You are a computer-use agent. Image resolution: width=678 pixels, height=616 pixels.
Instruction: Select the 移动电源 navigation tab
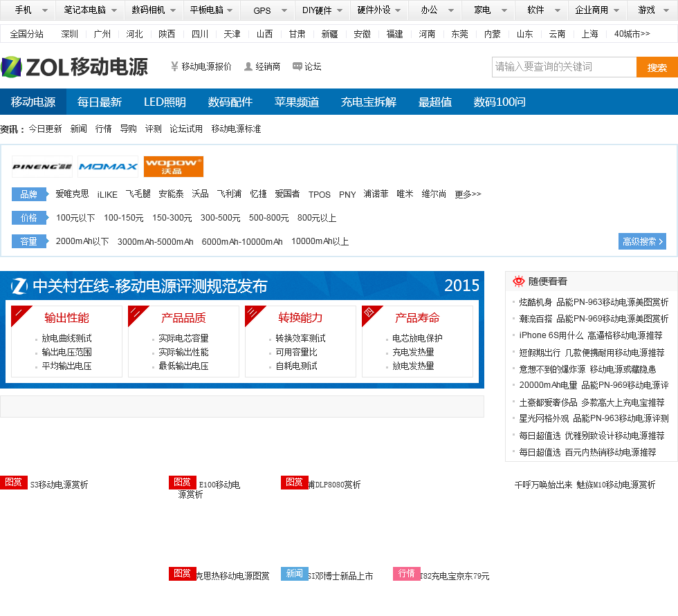click(33, 102)
